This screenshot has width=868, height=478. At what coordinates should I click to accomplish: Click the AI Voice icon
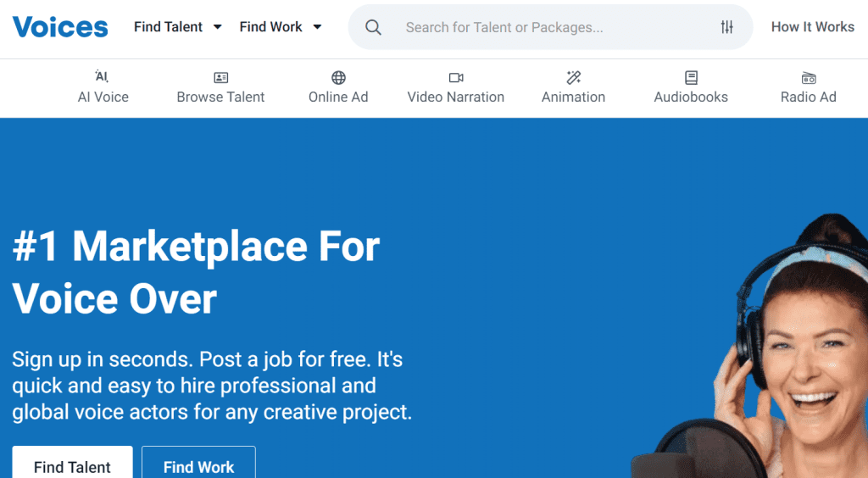click(x=103, y=77)
